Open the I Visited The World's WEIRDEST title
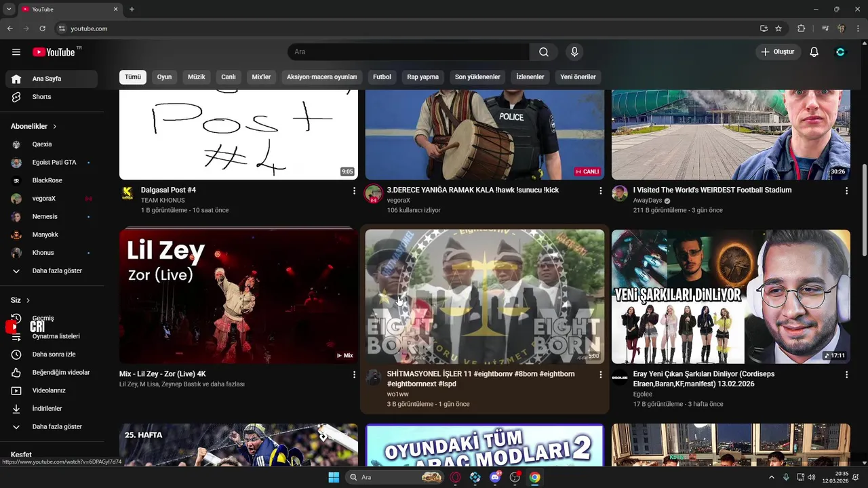This screenshot has height=488, width=868. (x=712, y=190)
